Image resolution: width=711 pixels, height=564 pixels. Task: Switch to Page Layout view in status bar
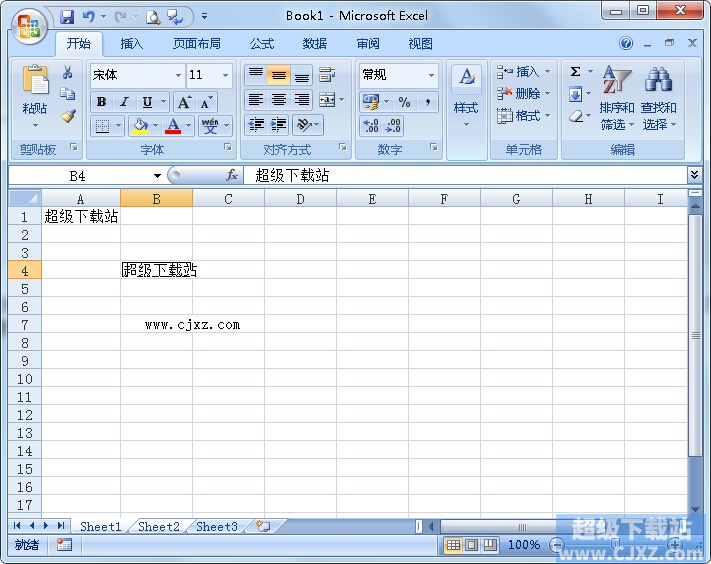[471, 545]
